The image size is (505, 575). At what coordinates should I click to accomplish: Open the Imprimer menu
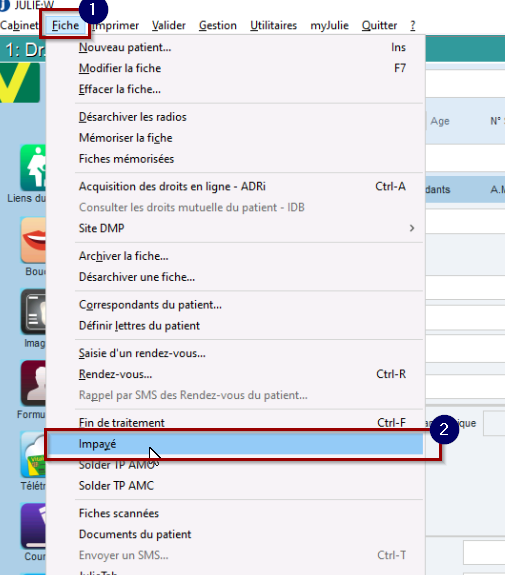click(x=115, y=25)
